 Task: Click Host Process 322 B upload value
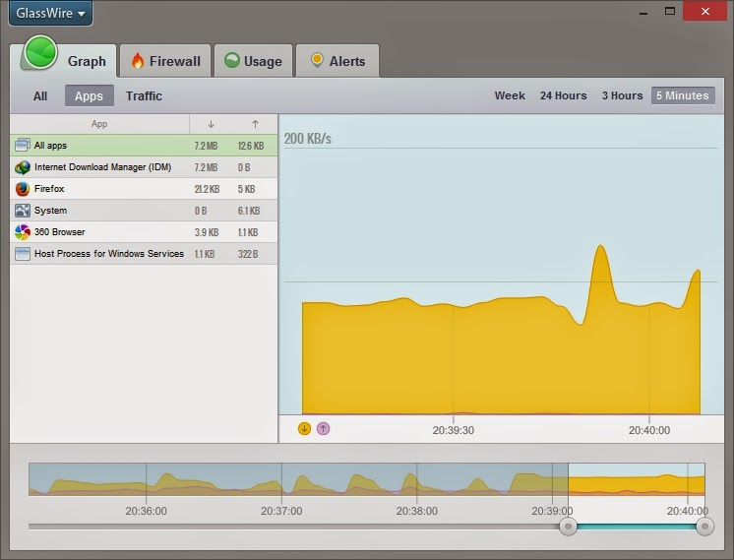(248, 254)
